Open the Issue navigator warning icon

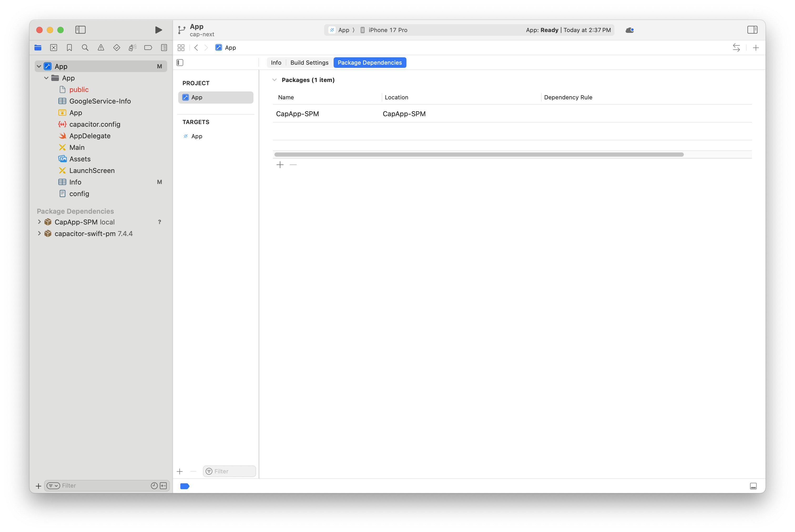click(x=101, y=48)
